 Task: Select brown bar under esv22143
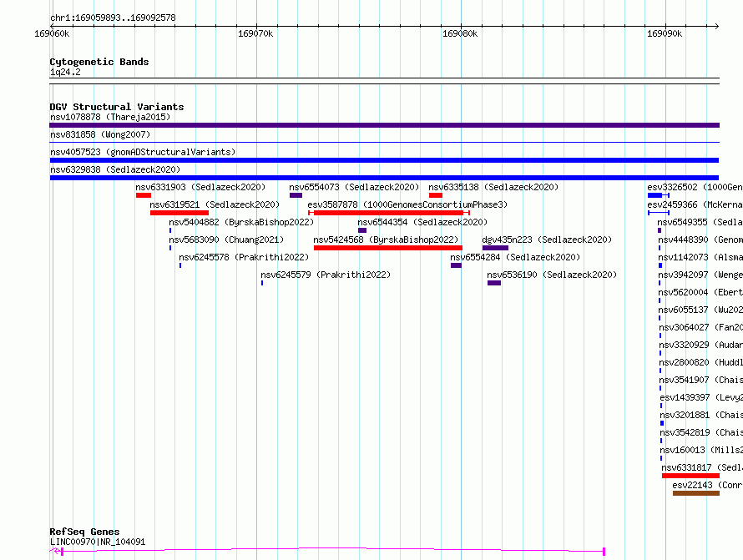(x=696, y=493)
